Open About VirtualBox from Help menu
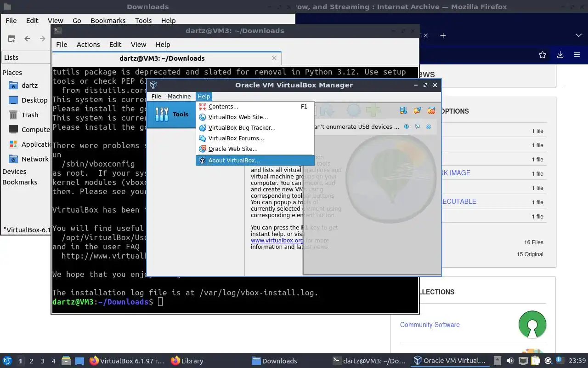 255,160
